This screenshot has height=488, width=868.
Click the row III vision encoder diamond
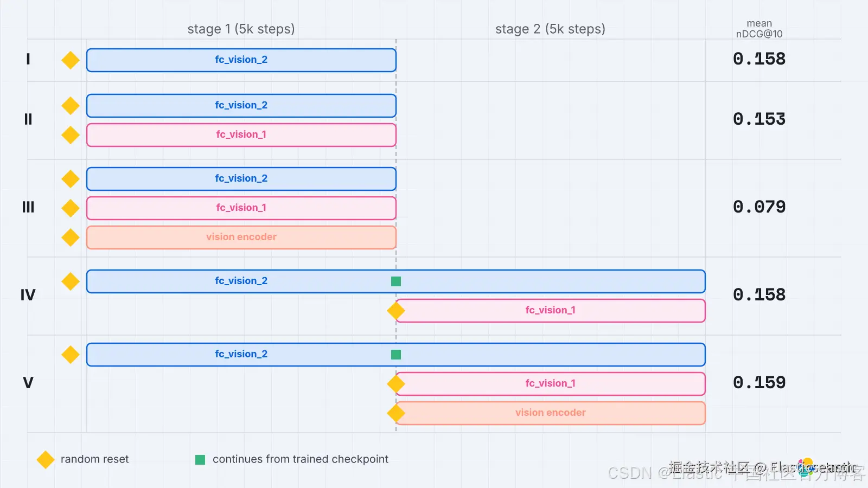coord(71,237)
